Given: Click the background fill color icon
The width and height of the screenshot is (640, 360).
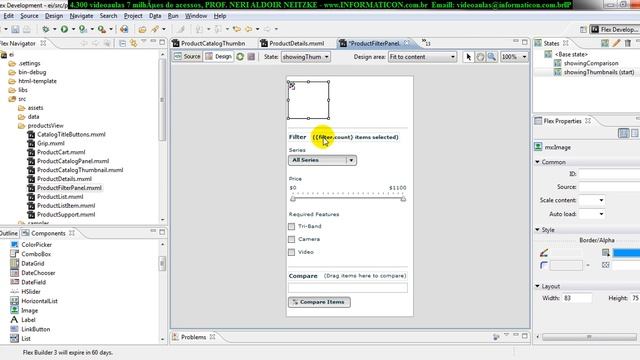Looking at the screenshot, I should tap(605, 253).
